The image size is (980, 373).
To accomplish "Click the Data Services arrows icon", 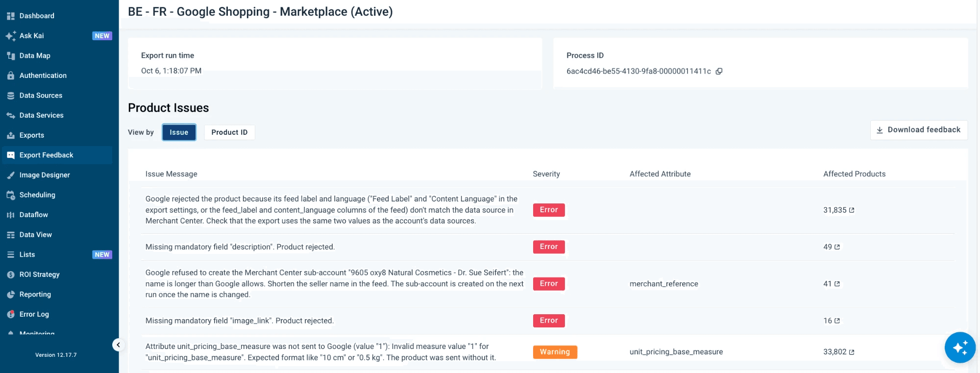I will tap(11, 116).
